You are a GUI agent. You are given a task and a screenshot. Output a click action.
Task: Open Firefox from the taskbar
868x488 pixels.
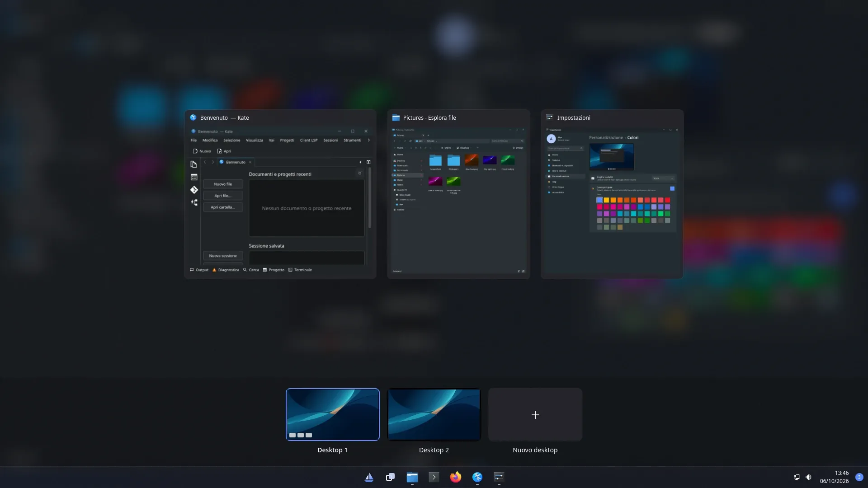(455, 477)
